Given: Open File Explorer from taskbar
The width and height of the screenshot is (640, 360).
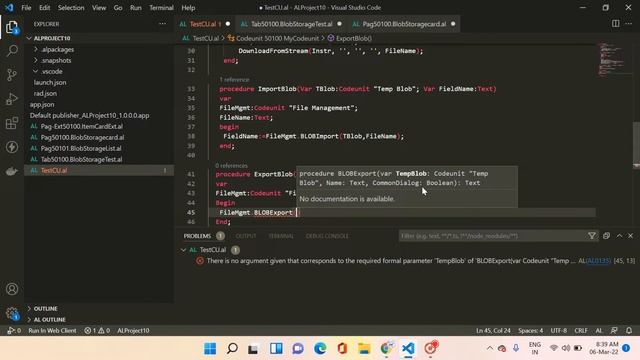Looking at the screenshot, I should tap(364, 348).
